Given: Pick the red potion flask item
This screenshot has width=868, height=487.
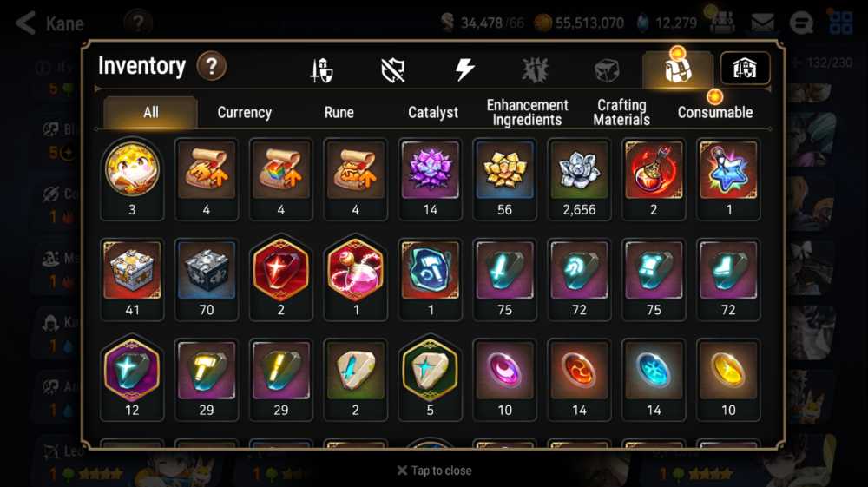Looking at the screenshot, I should [654, 180].
